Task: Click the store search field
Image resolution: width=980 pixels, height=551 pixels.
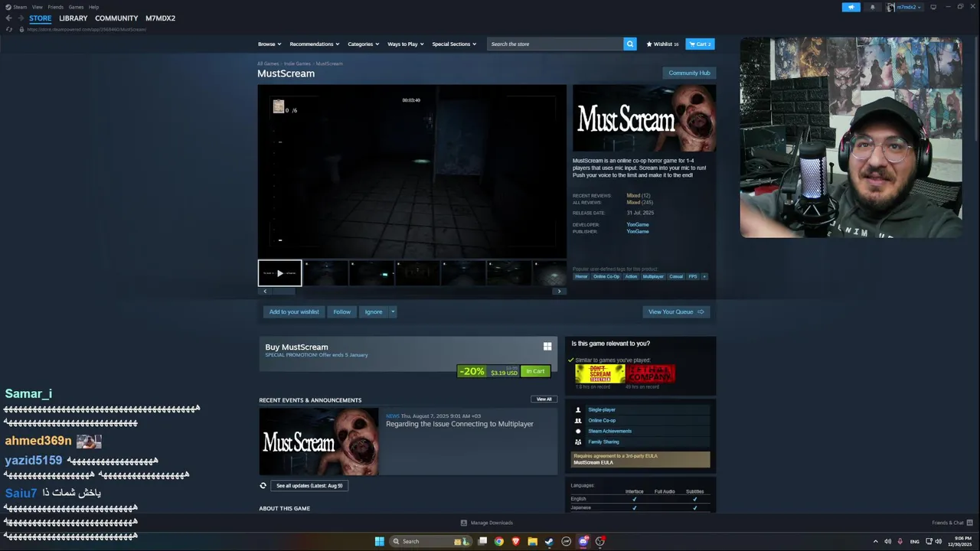Action: [556, 44]
